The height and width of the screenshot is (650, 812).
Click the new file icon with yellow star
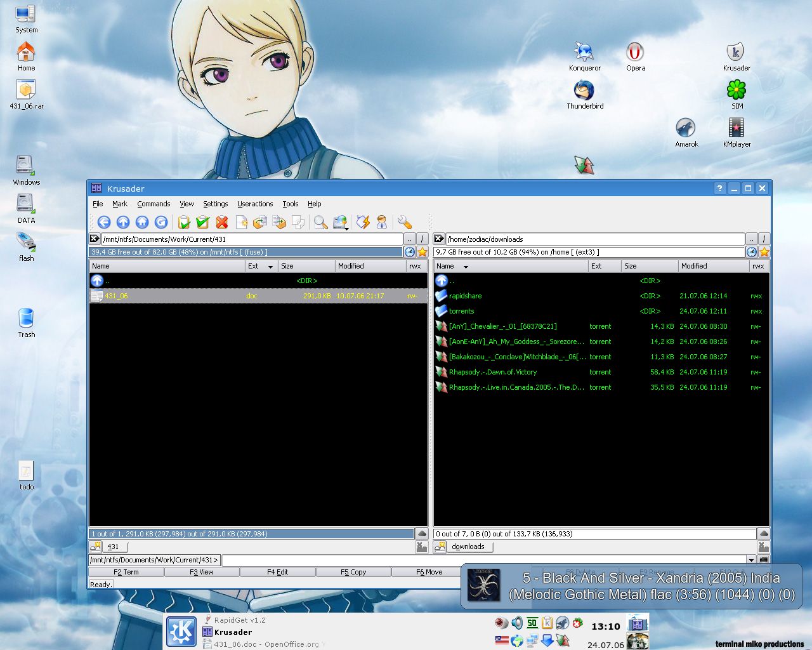pos(241,222)
